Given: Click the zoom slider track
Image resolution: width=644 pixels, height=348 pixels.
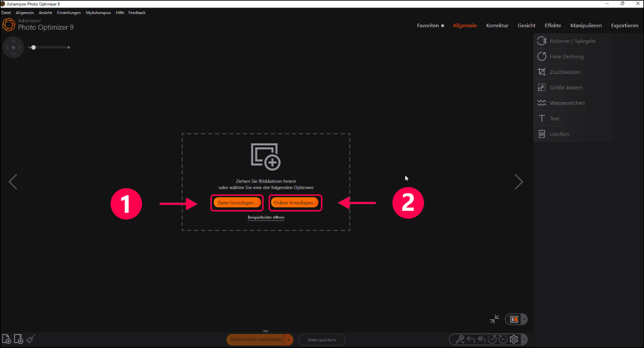Looking at the screenshot, I should tap(50, 47).
